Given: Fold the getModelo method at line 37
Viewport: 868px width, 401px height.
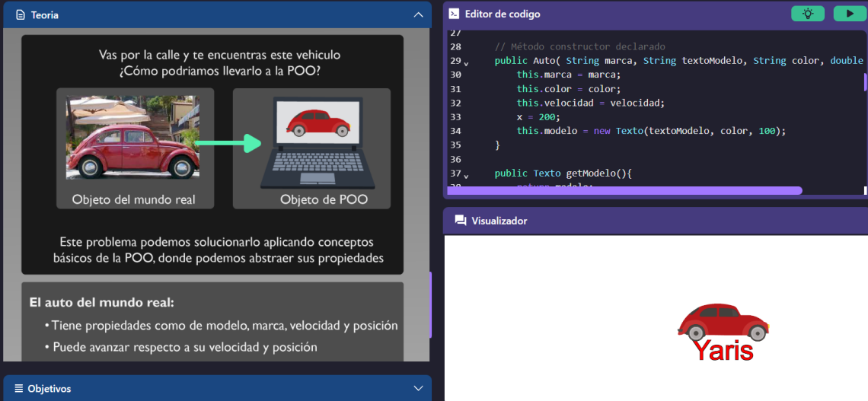Looking at the screenshot, I should [466, 176].
